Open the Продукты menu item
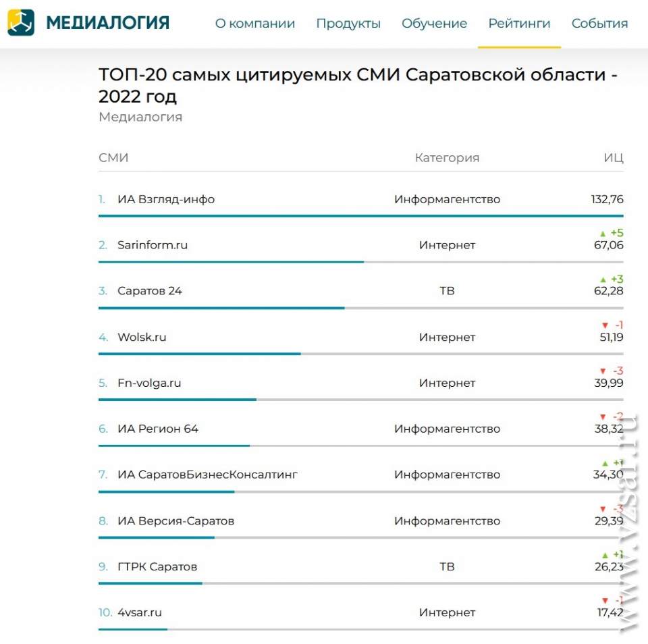 pos(348,24)
